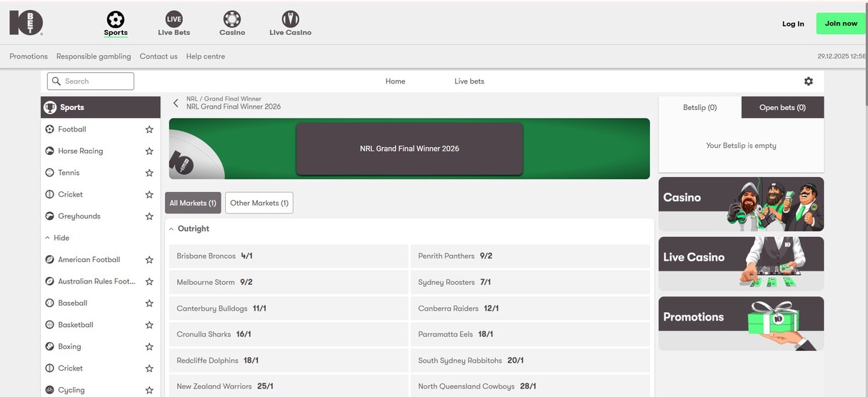Open the Promotions gift banner
The height and width of the screenshot is (397, 868).
(741, 323)
